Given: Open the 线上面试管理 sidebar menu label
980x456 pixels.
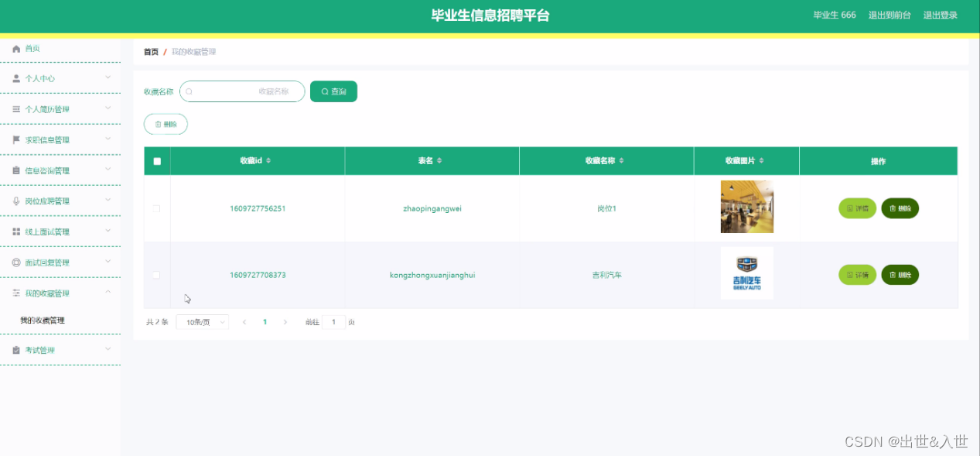Looking at the screenshot, I should click(x=47, y=231).
